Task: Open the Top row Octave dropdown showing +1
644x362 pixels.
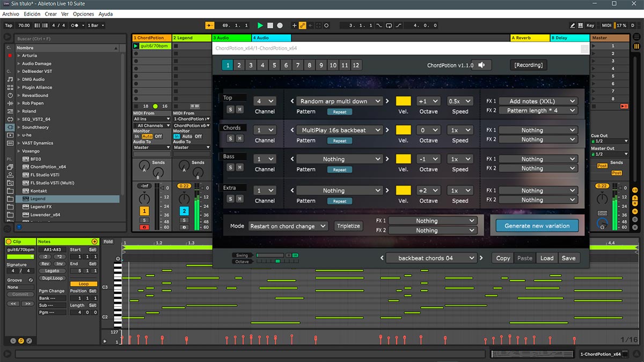Action: tap(428, 101)
